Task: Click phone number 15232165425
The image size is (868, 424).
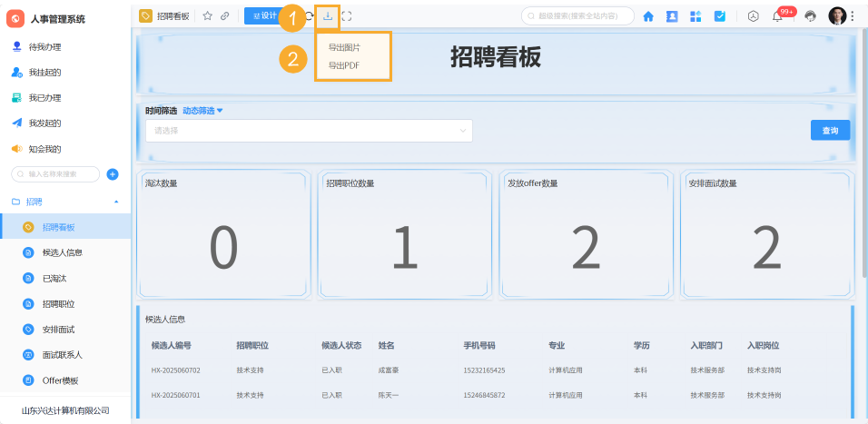Action: point(484,370)
